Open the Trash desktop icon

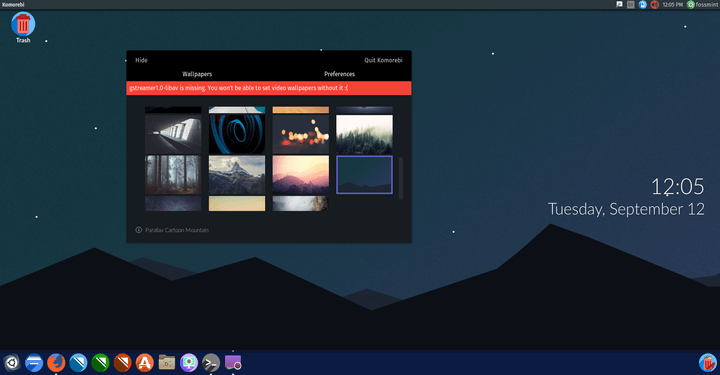[23, 28]
